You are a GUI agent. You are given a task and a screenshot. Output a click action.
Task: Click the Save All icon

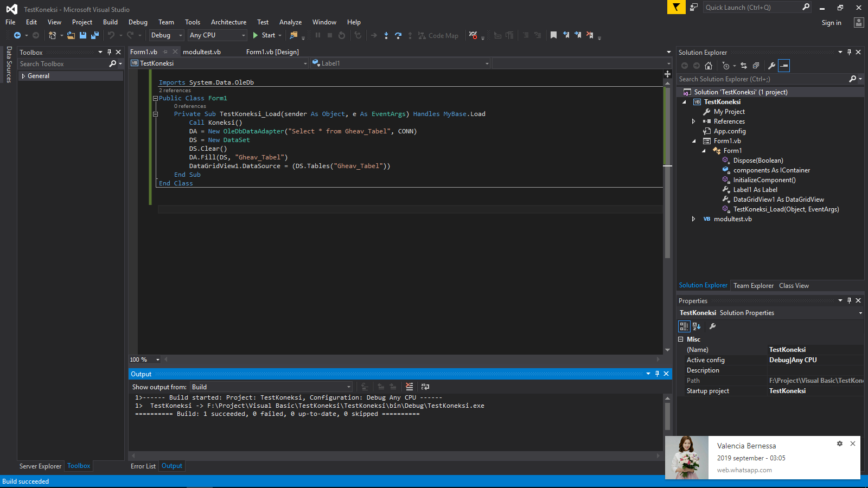pyautogui.click(x=94, y=35)
